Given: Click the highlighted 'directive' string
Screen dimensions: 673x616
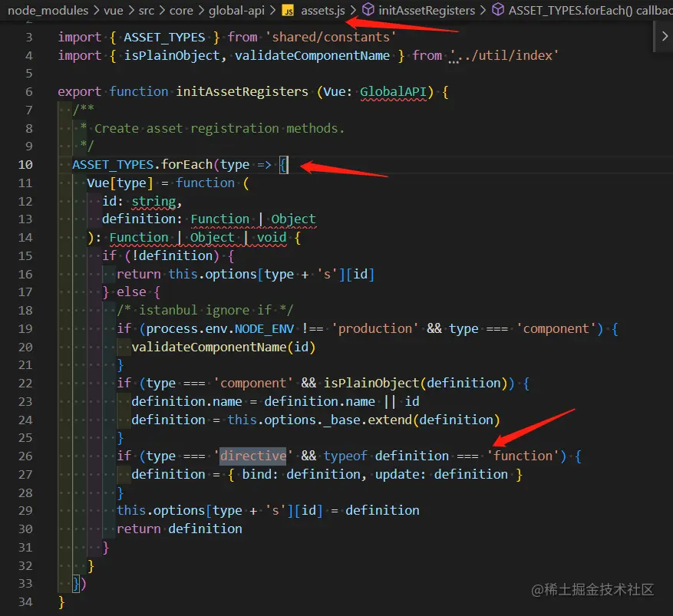Looking at the screenshot, I should pos(253,456).
